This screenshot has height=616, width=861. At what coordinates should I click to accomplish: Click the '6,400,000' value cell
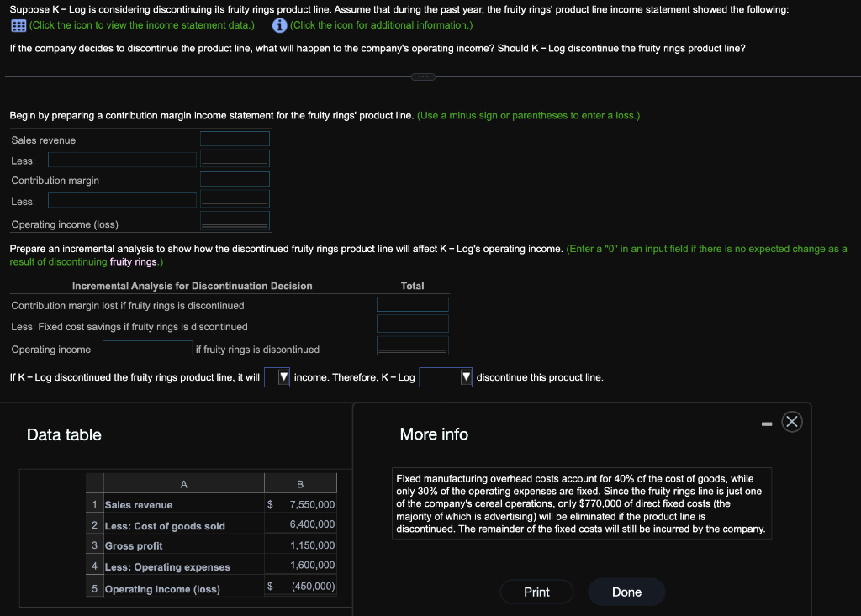(x=300, y=524)
